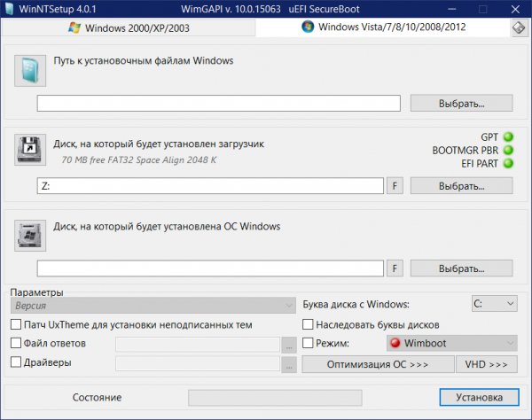Click the Состояние label
This screenshot has height=420, width=532.
97,397
